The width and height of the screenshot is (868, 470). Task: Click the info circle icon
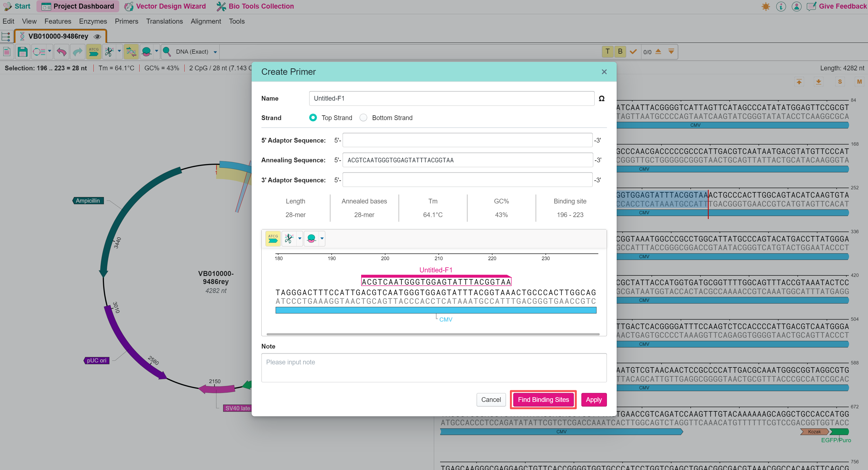click(x=781, y=6)
